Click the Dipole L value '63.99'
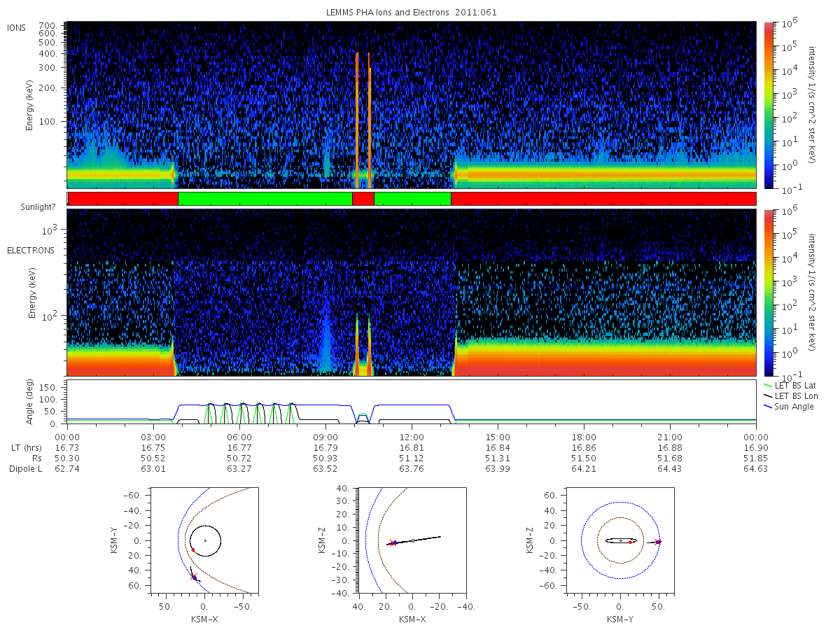The height and width of the screenshot is (630, 840). pos(498,468)
